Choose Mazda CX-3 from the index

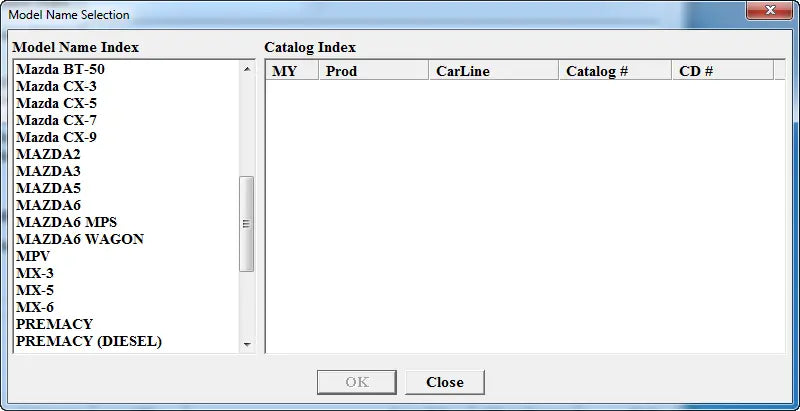tap(56, 87)
